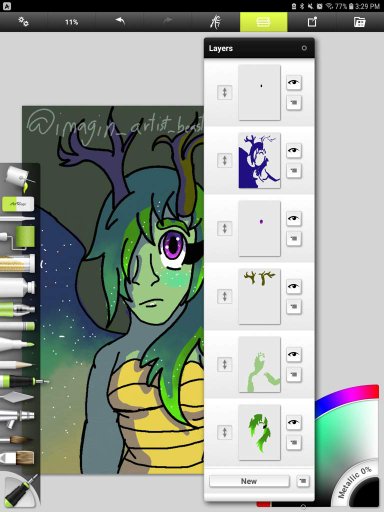Open layers menu beside New button
This screenshot has height=512, width=384.
tap(303, 481)
